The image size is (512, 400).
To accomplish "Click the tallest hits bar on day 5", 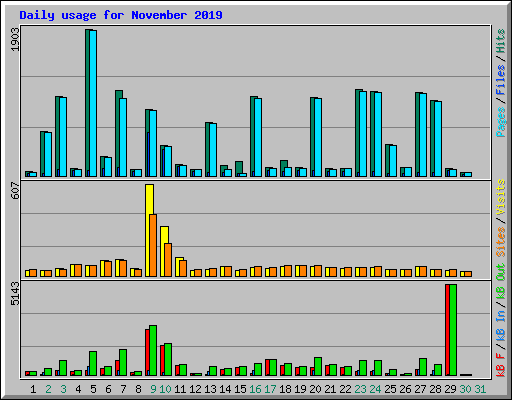I will pyautogui.click(x=88, y=103).
